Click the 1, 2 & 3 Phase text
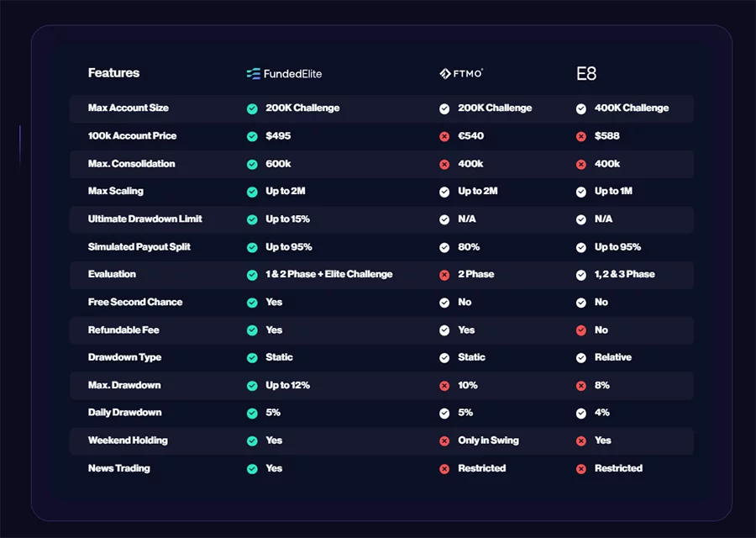756x538 pixels. pos(625,274)
